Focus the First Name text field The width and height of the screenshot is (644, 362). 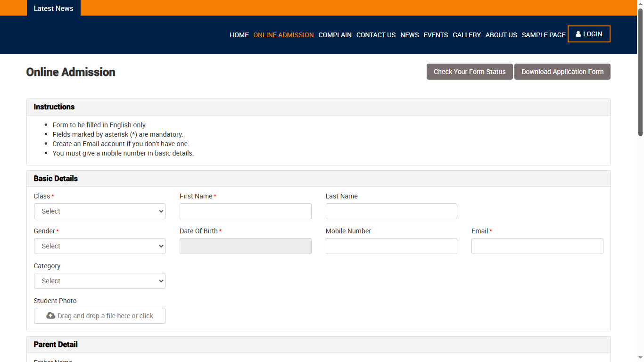click(245, 211)
